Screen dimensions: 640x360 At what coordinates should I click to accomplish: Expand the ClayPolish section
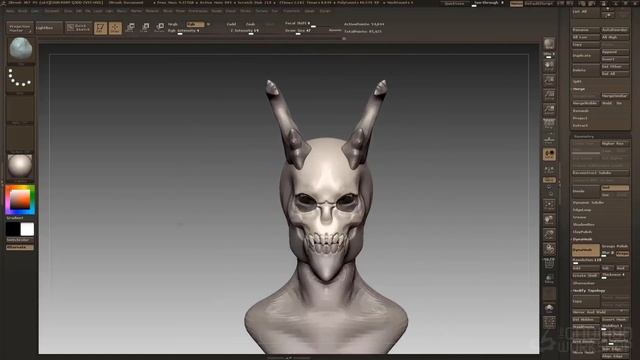(582, 232)
